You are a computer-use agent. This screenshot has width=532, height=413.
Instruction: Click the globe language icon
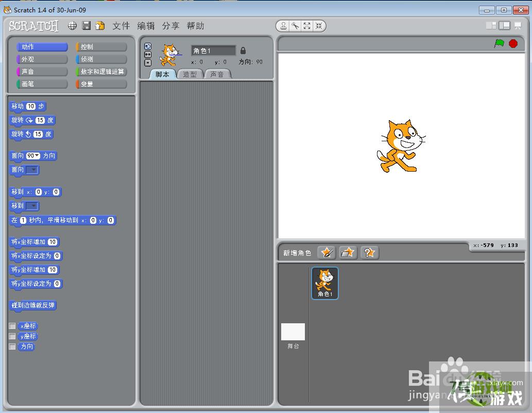click(x=72, y=26)
